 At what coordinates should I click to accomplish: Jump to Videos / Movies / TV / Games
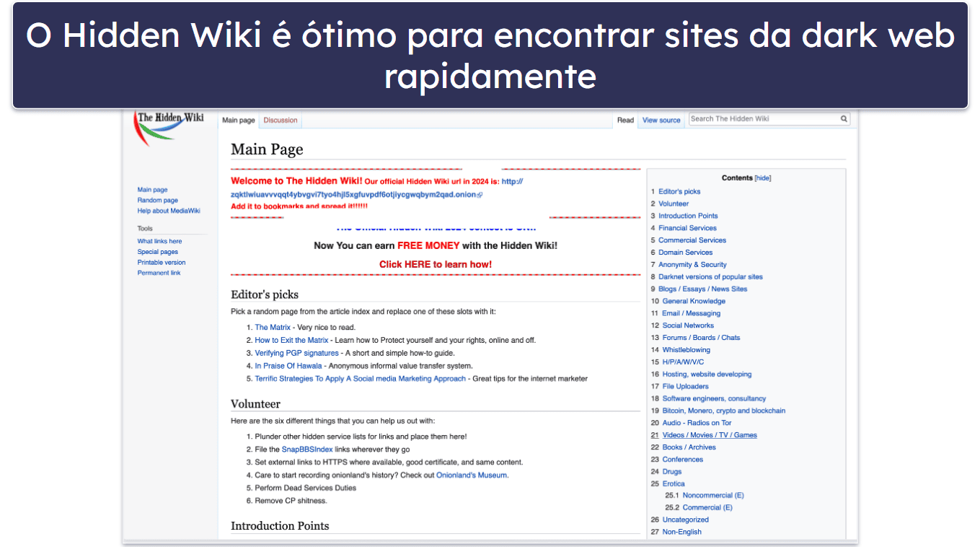[710, 435]
